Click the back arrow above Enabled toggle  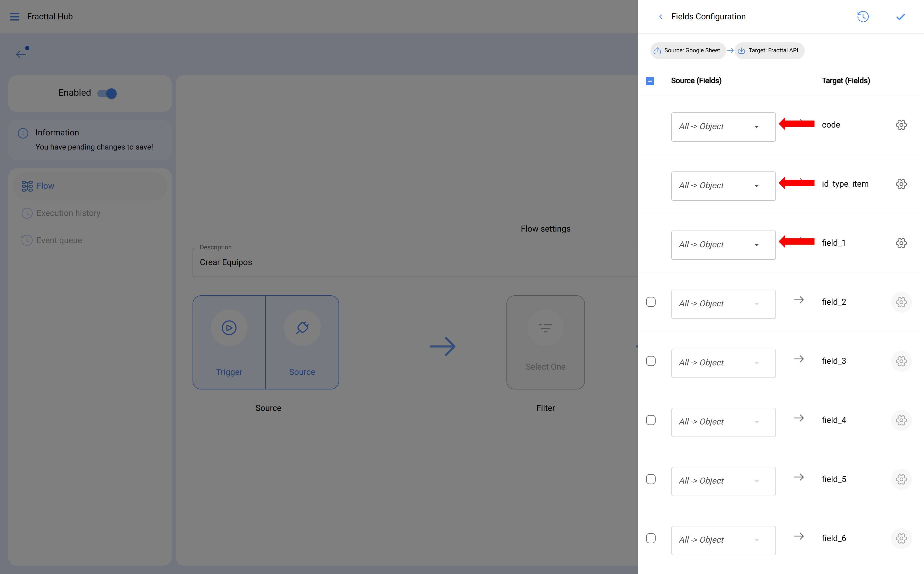pyautogui.click(x=21, y=53)
